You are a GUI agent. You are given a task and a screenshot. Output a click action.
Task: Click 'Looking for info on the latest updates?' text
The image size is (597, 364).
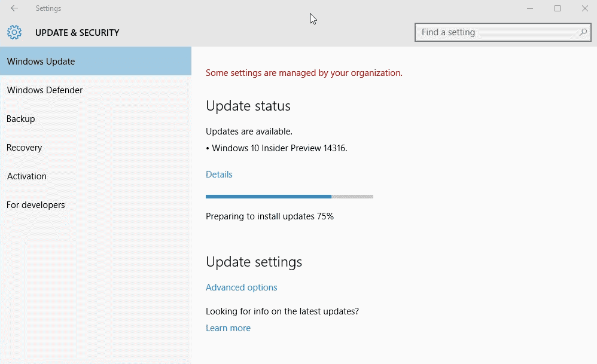pos(282,311)
